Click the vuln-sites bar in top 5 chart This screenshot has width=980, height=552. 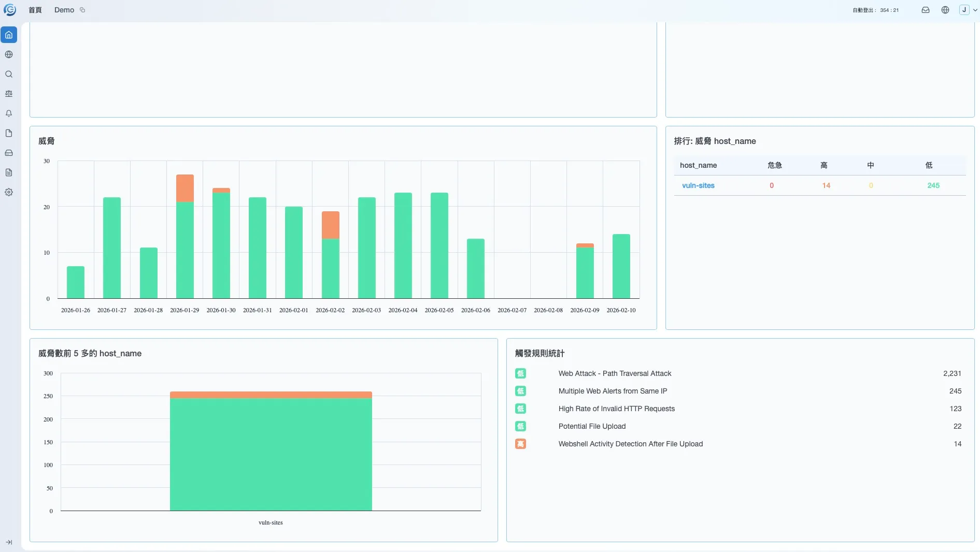271,451
